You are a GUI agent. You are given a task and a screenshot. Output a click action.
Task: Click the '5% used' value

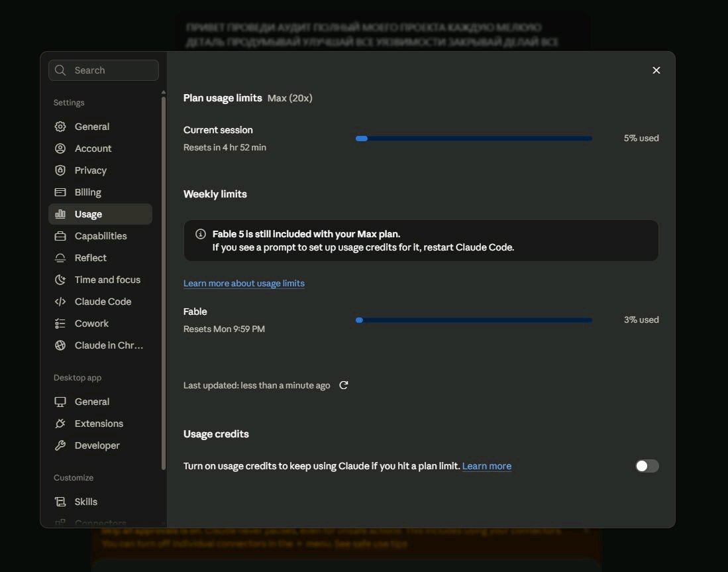point(641,138)
